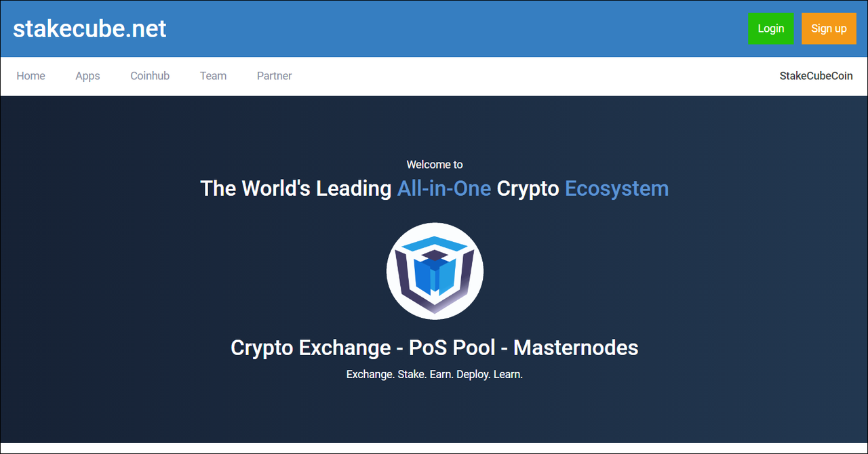Open the Apps menu item
Viewport: 868px width, 454px height.
[87, 76]
